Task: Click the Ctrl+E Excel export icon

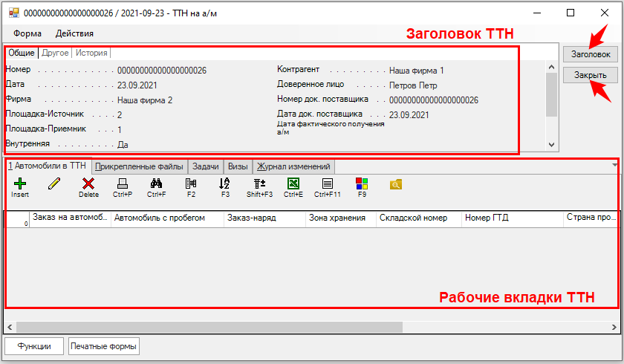Action: [293, 183]
